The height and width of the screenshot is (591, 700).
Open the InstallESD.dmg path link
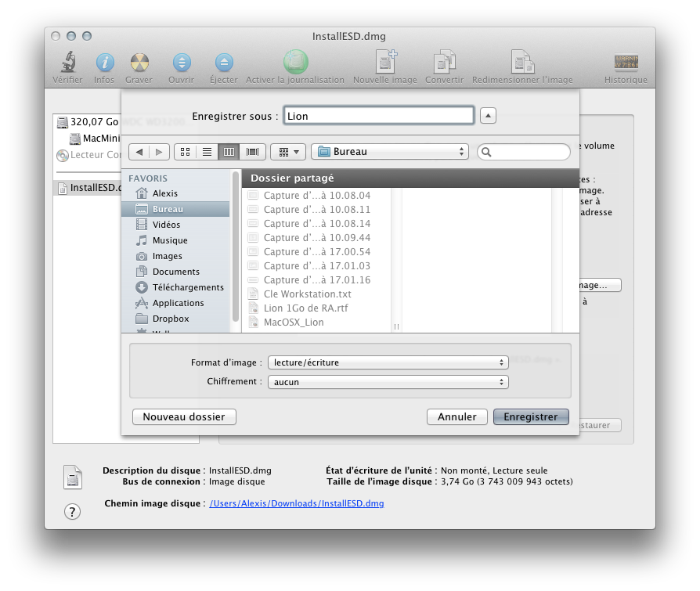(297, 503)
